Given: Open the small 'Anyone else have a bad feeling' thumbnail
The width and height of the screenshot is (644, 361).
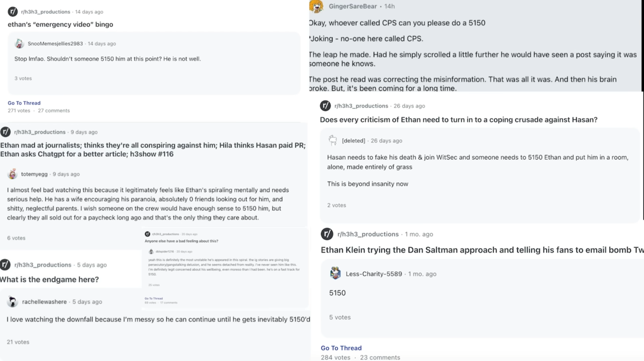Looking at the screenshot, I should click(x=225, y=268).
